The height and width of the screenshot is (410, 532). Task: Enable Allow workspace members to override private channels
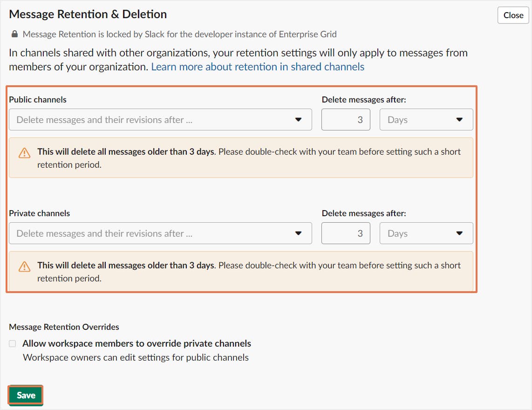13,344
